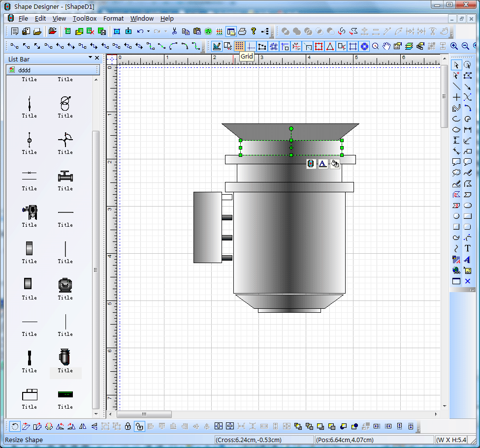Screen dimensions: 480x448
Task: Open the List Bar options dropdown arrow
Action: 90,58
